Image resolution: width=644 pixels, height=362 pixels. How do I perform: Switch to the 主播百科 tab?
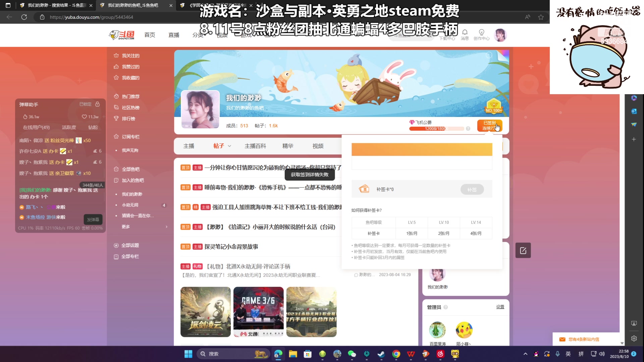click(x=255, y=146)
